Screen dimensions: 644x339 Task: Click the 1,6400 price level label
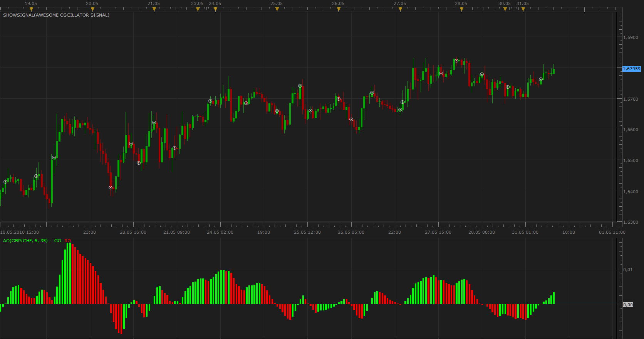631,192
